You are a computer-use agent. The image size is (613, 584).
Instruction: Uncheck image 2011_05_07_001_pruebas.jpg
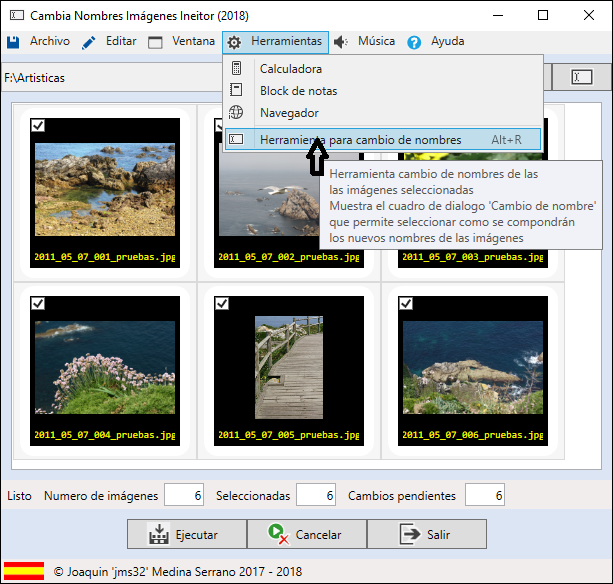[38, 125]
